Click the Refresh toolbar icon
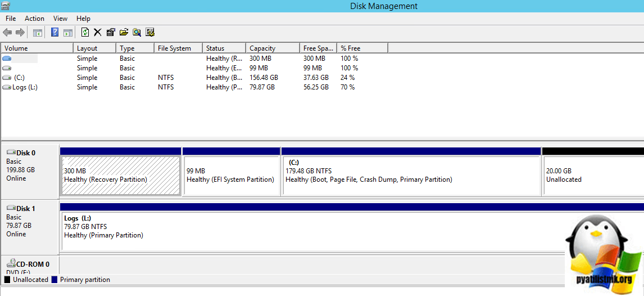644x296 pixels. click(85, 33)
